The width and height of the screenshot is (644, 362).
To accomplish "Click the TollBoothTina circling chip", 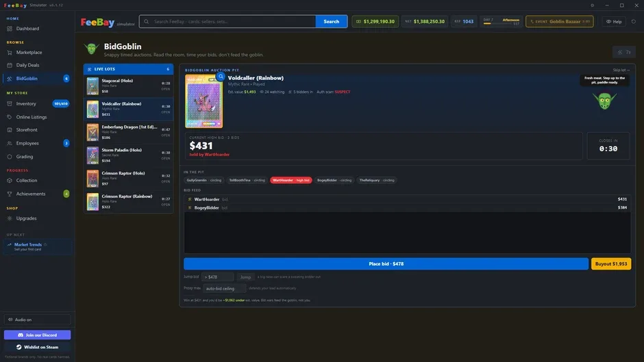I will tap(247, 180).
